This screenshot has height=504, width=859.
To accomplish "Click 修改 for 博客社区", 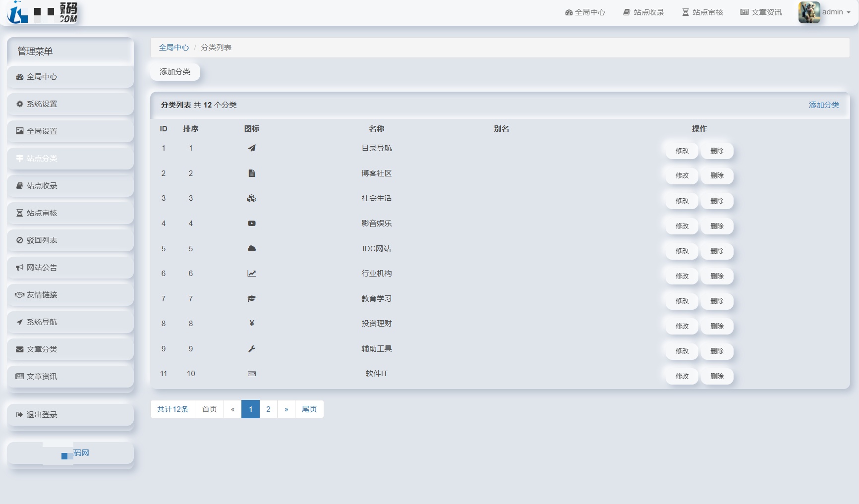I will 682,175.
